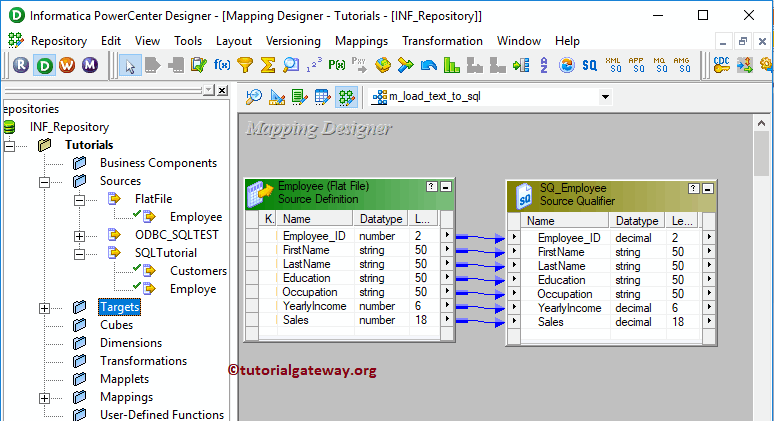The image size is (774, 421).
Task: Open the Window menu
Action: [519, 41]
